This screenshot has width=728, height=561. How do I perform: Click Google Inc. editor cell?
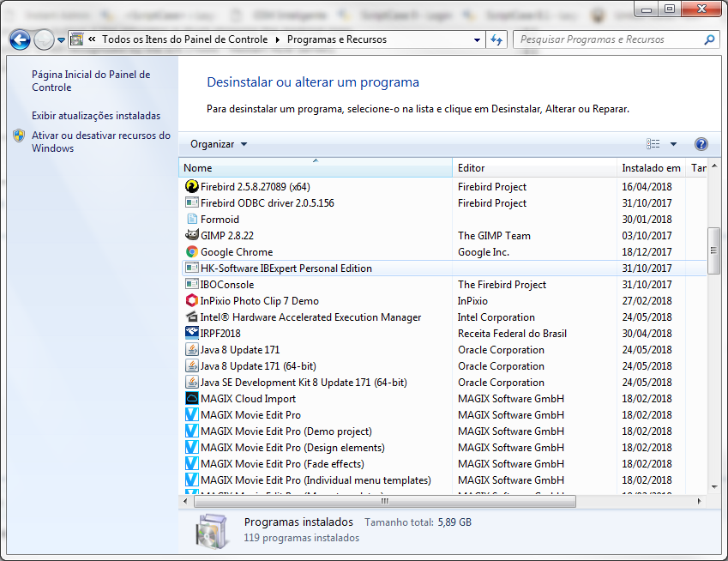(x=484, y=252)
